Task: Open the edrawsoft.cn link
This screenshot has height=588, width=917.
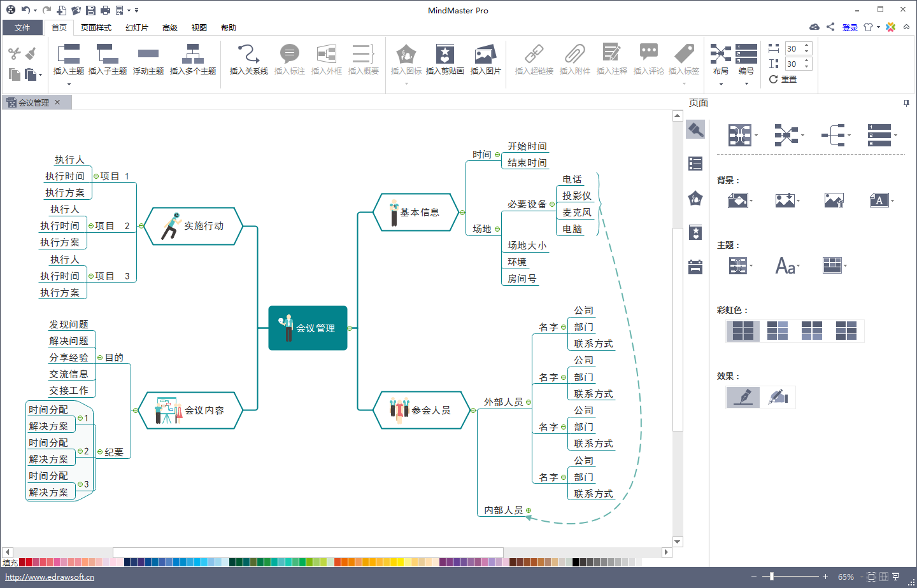Action: click(x=50, y=577)
